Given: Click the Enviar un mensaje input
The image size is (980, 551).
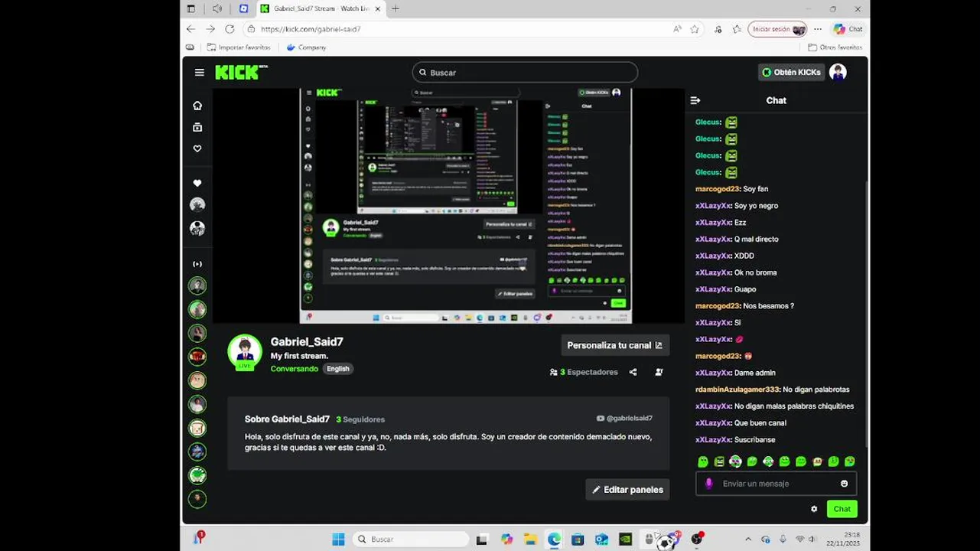Looking at the screenshot, I should [x=777, y=484].
